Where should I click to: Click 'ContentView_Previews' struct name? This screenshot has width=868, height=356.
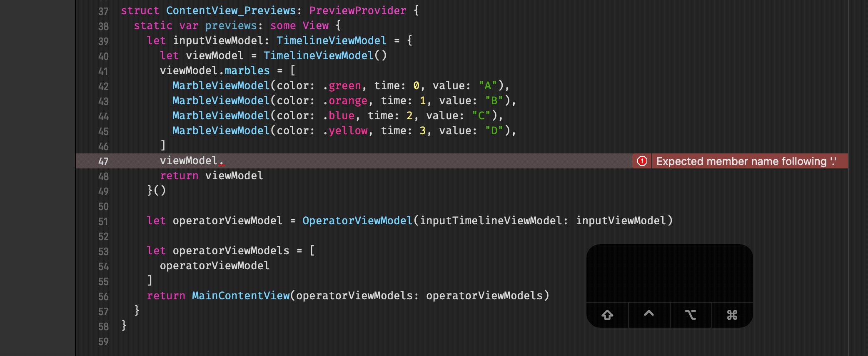pos(231,11)
